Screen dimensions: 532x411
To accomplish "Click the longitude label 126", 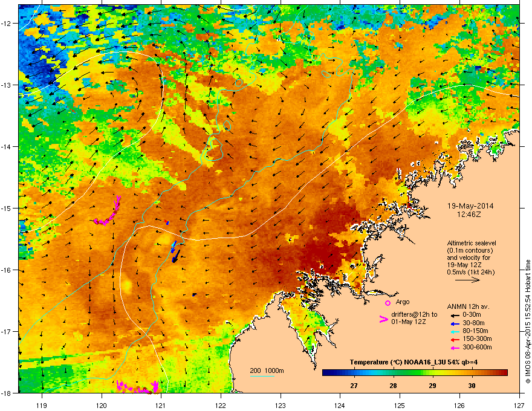I will click(x=459, y=405).
